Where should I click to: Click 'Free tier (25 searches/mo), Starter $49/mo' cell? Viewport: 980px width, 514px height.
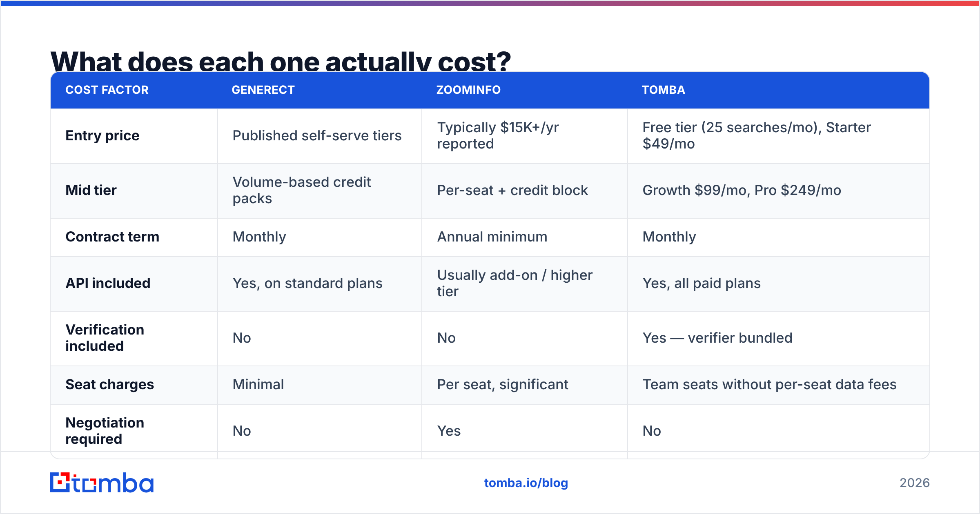point(757,135)
